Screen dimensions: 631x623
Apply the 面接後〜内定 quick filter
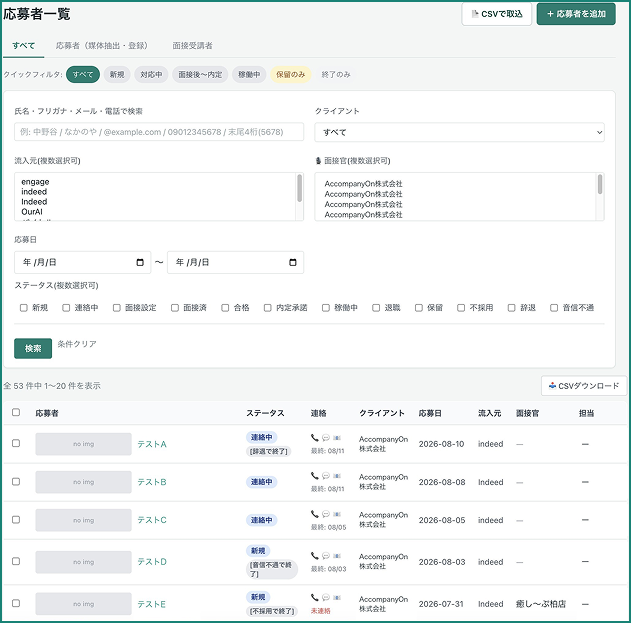point(200,74)
